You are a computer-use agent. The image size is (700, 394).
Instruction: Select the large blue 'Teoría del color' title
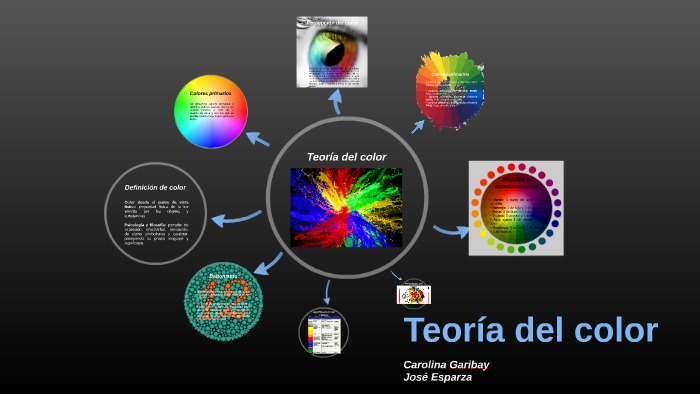click(x=531, y=330)
